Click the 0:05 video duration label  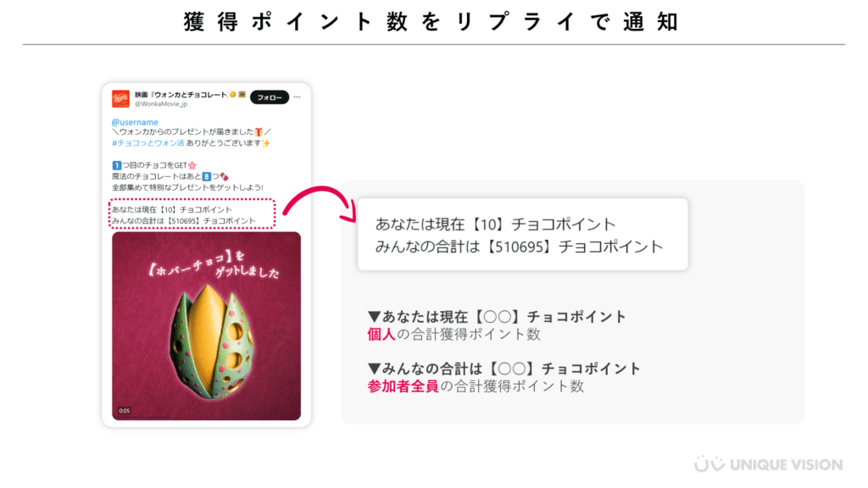(124, 411)
